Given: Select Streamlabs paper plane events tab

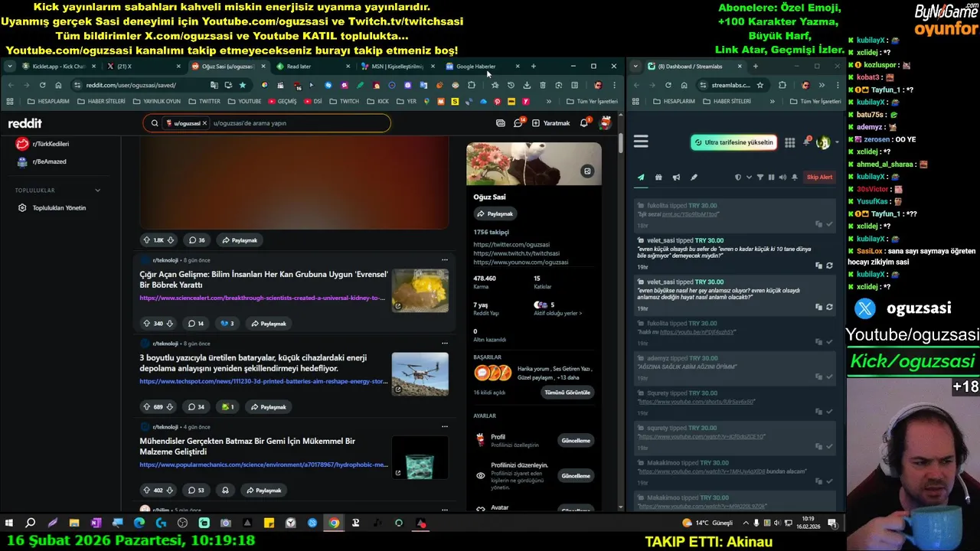Looking at the screenshot, I should tap(641, 177).
